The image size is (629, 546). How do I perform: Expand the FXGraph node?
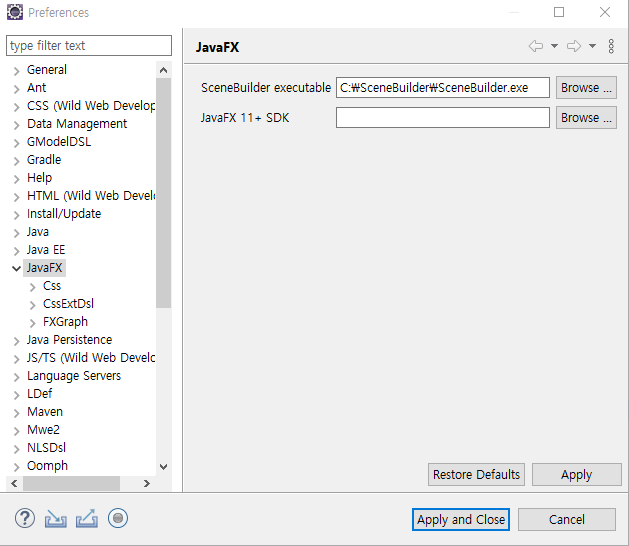coord(32,323)
